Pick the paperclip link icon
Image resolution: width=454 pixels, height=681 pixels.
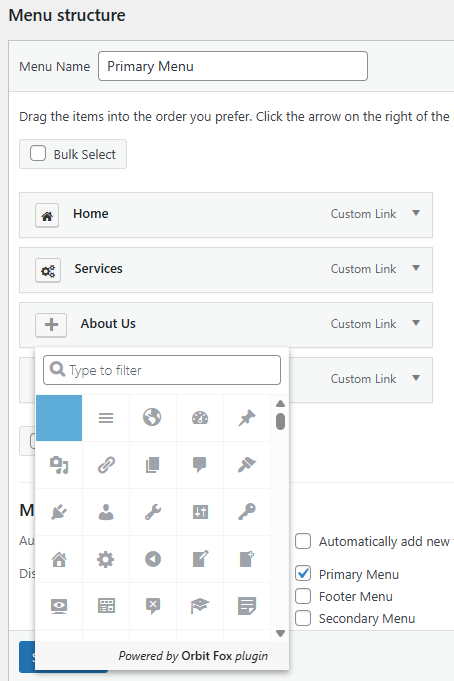[x=106, y=465]
